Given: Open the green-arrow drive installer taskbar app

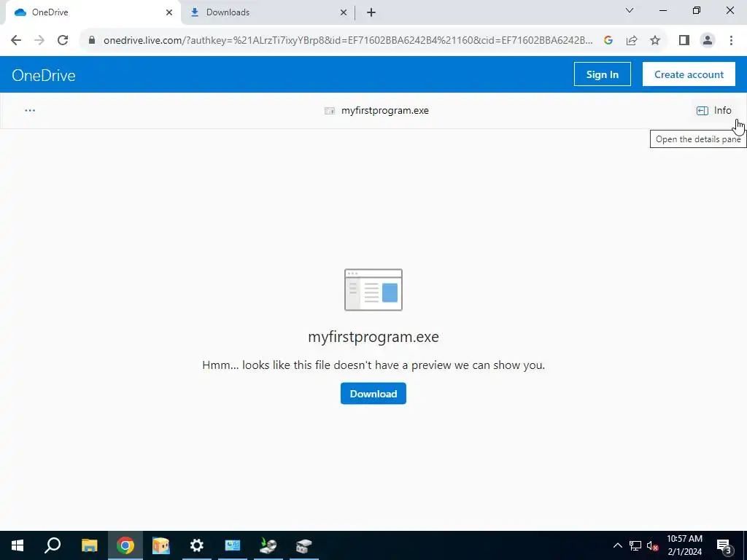Looking at the screenshot, I should point(268,545).
